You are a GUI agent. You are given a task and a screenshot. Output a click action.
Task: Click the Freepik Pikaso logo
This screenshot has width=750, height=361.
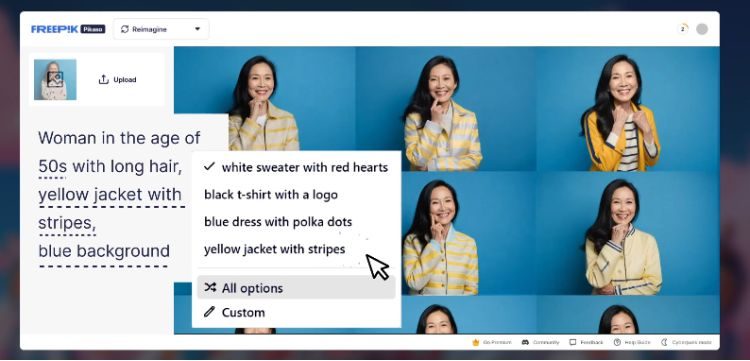pyautogui.click(x=68, y=29)
